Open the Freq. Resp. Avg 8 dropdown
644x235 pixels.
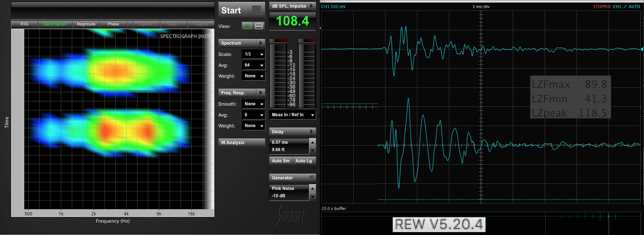pyautogui.click(x=253, y=115)
